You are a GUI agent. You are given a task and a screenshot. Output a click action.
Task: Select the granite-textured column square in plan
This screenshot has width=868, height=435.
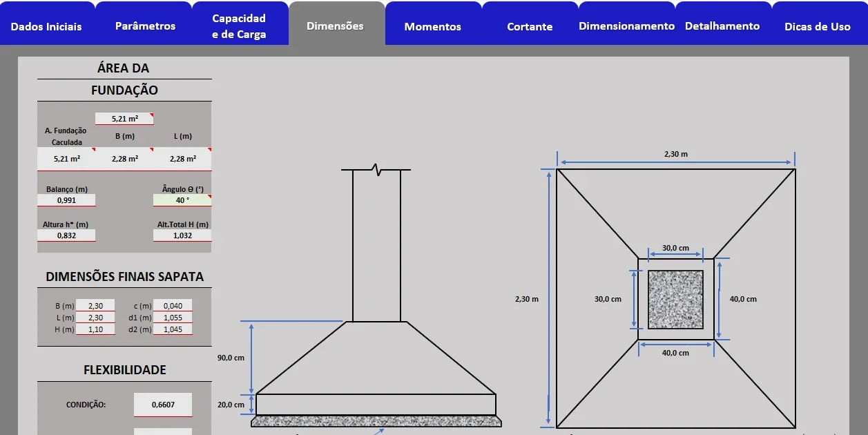675,299
